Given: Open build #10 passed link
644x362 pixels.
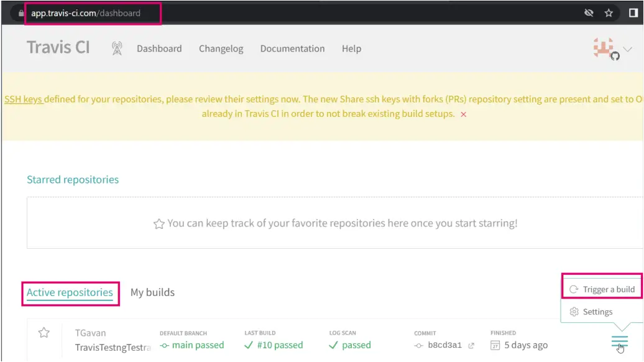Looking at the screenshot, I should pyautogui.click(x=274, y=345).
